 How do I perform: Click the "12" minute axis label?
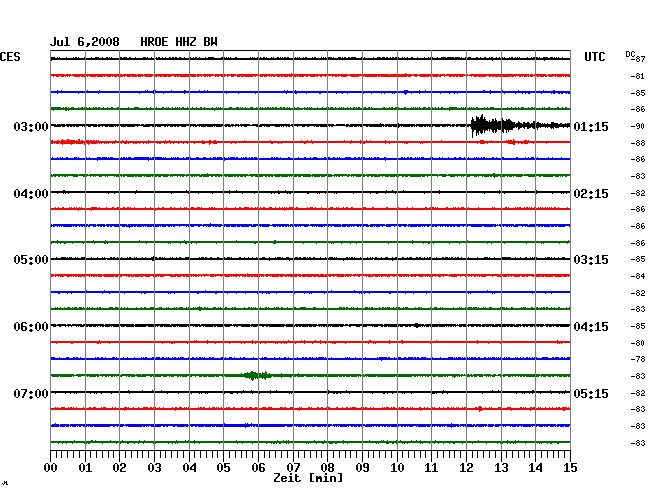(x=466, y=468)
